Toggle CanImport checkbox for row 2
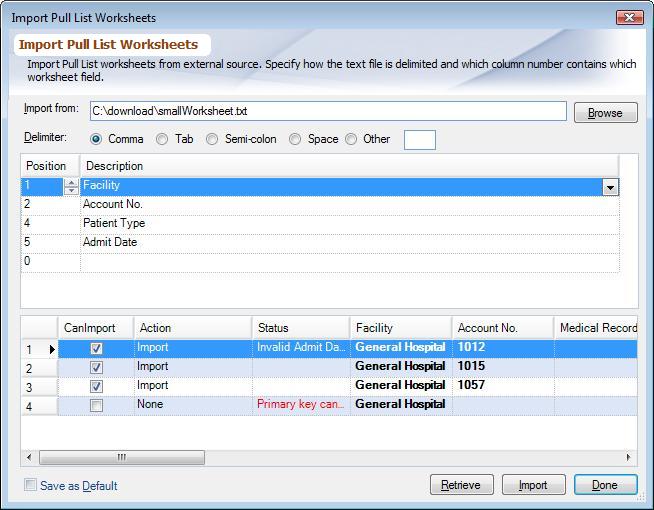The width and height of the screenshot is (654, 510). pos(96,367)
